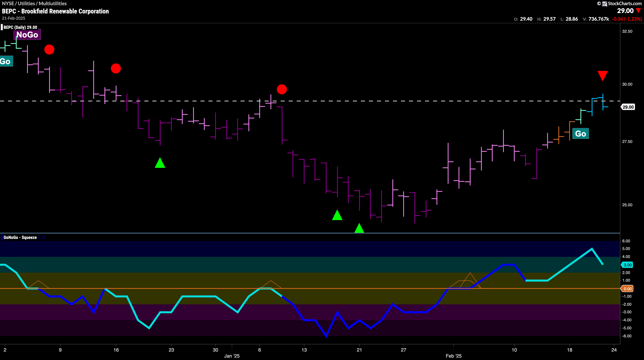
Task: Click the high value 29.57
Action: click(x=550, y=19)
